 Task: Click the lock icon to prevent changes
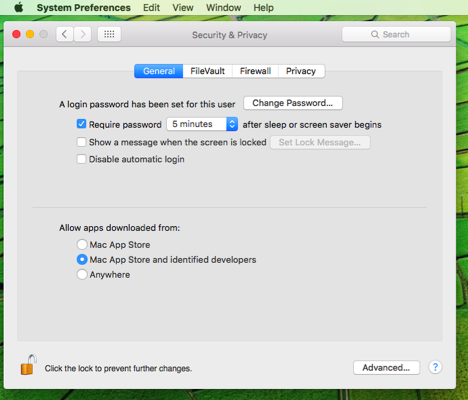28,365
